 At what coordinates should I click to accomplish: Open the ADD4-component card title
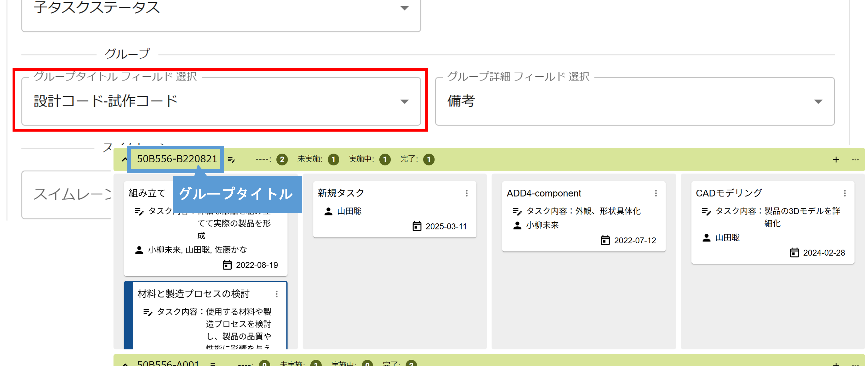(544, 193)
